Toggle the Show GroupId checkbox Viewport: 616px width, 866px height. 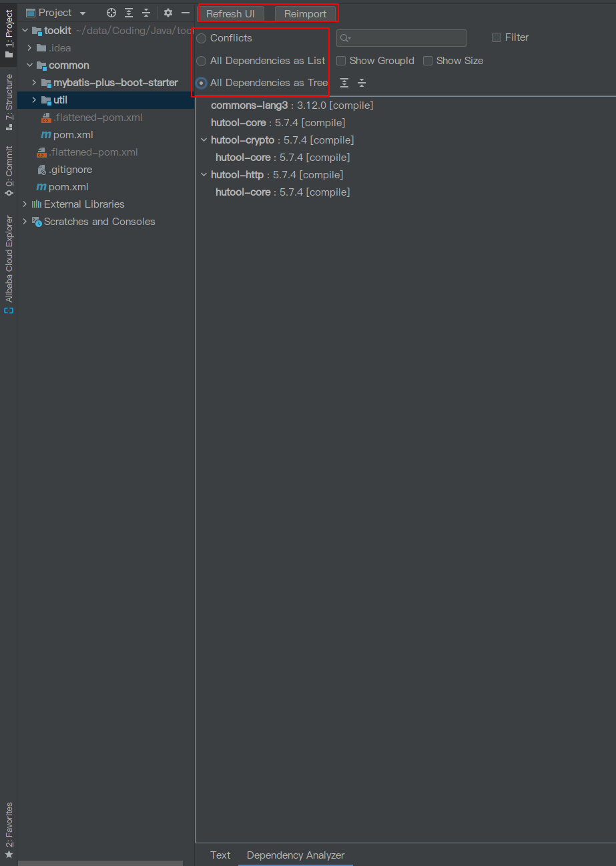(x=341, y=61)
